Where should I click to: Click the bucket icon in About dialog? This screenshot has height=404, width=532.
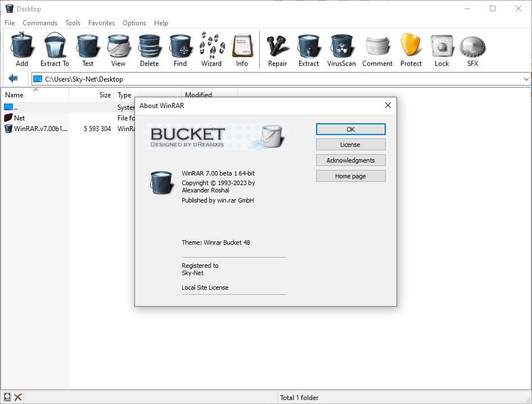[x=161, y=182]
